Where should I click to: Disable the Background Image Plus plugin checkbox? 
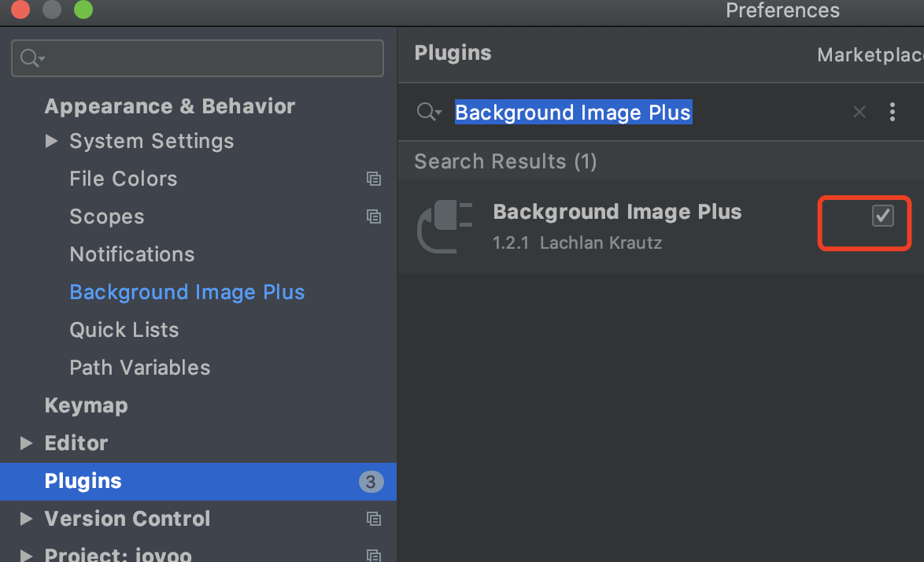tap(883, 216)
